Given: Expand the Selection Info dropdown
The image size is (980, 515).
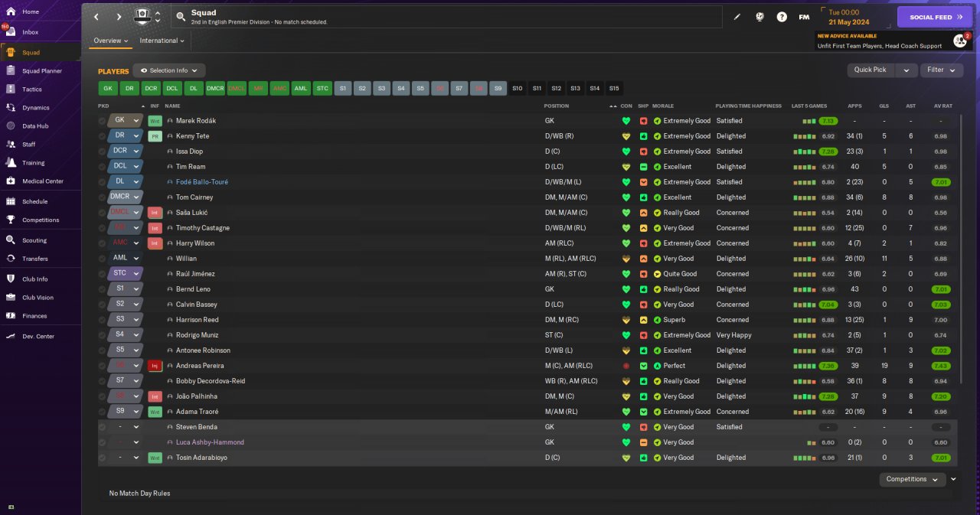Looking at the screenshot, I should point(169,70).
